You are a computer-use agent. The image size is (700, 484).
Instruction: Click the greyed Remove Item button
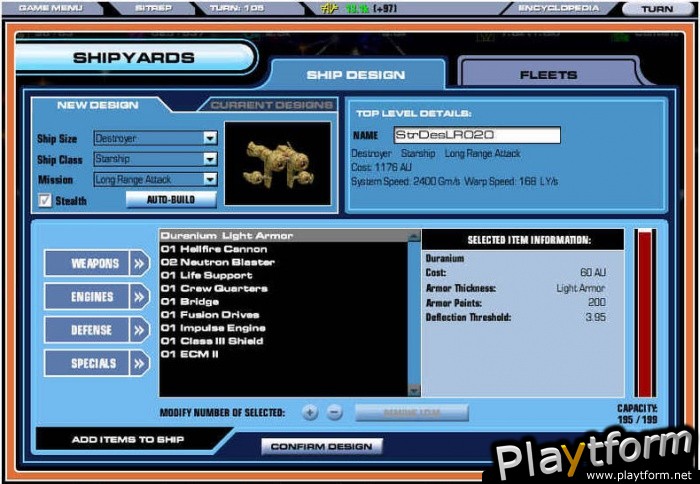[x=412, y=413]
